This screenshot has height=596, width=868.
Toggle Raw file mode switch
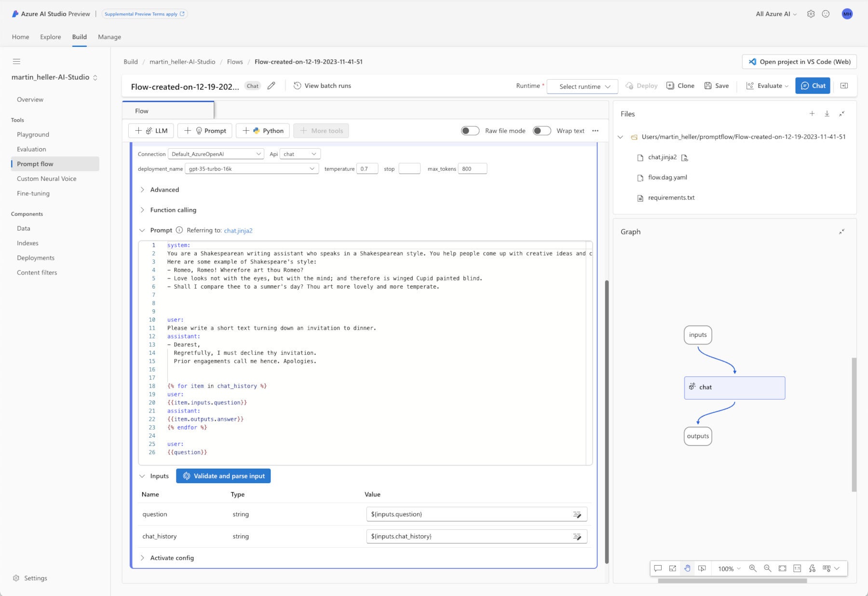tap(470, 131)
